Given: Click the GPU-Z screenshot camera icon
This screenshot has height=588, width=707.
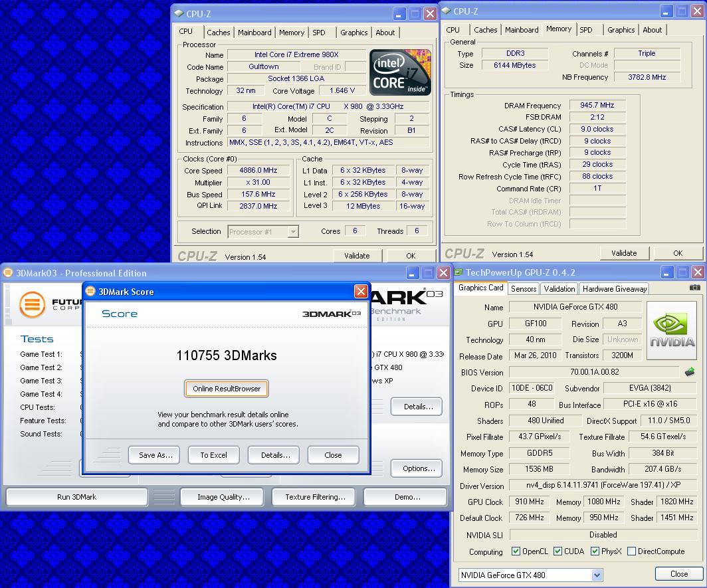Looking at the screenshot, I should coord(695,287).
